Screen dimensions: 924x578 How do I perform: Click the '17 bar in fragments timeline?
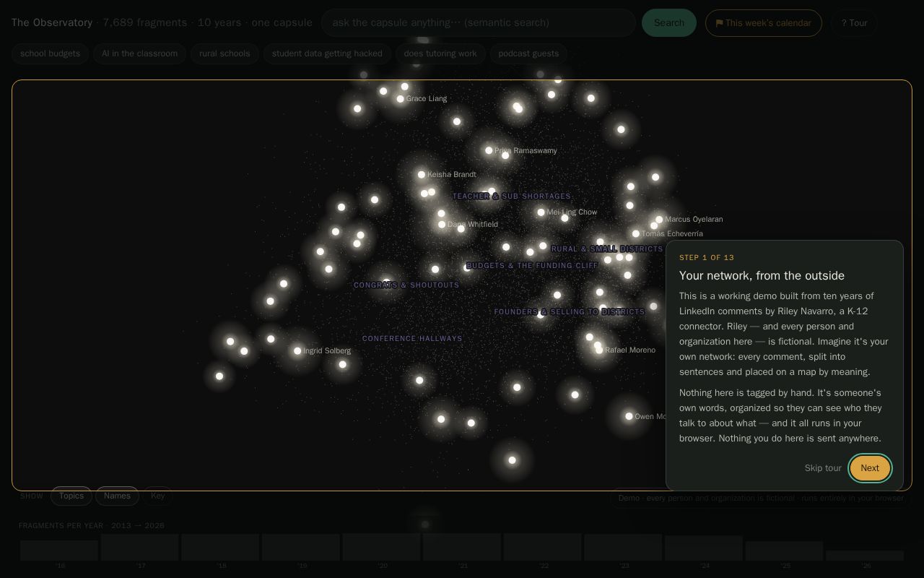pyautogui.click(x=140, y=547)
